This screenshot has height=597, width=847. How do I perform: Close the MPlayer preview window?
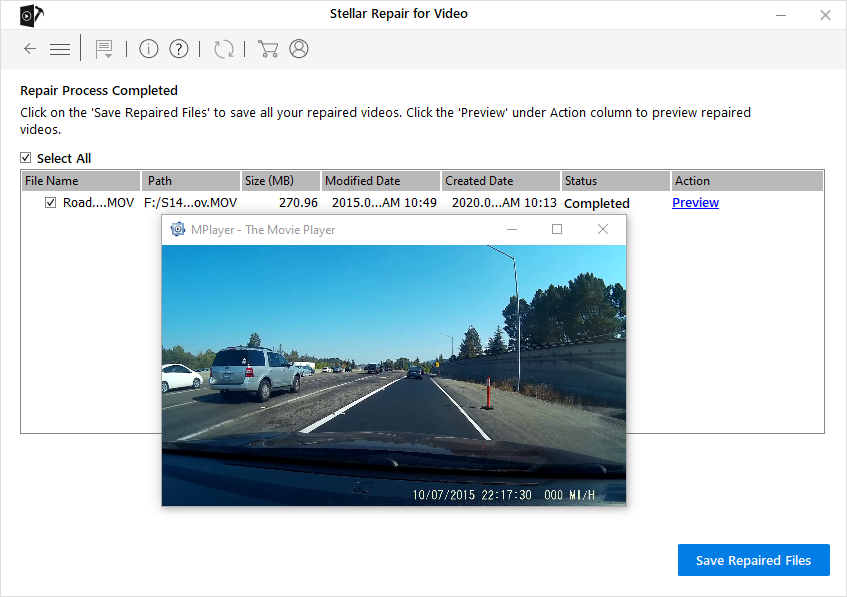click(x=602, y=229)
